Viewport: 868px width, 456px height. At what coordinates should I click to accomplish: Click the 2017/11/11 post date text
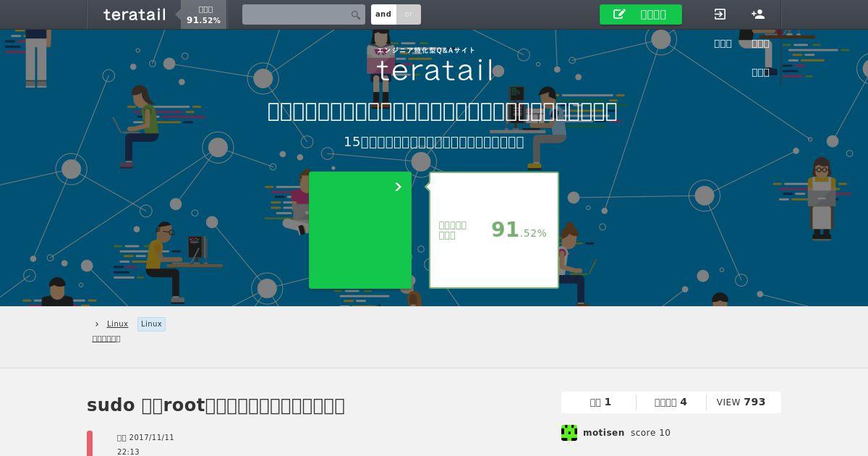pos(151,438)
